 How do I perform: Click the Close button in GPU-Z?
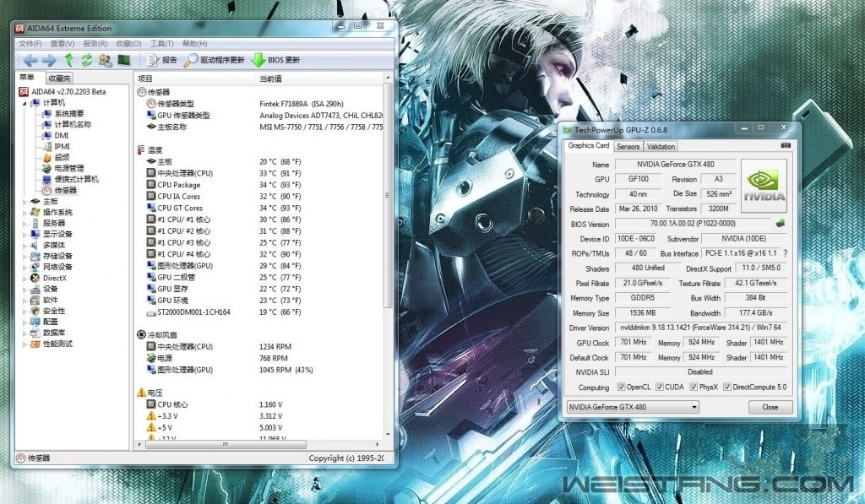point(770,407)
